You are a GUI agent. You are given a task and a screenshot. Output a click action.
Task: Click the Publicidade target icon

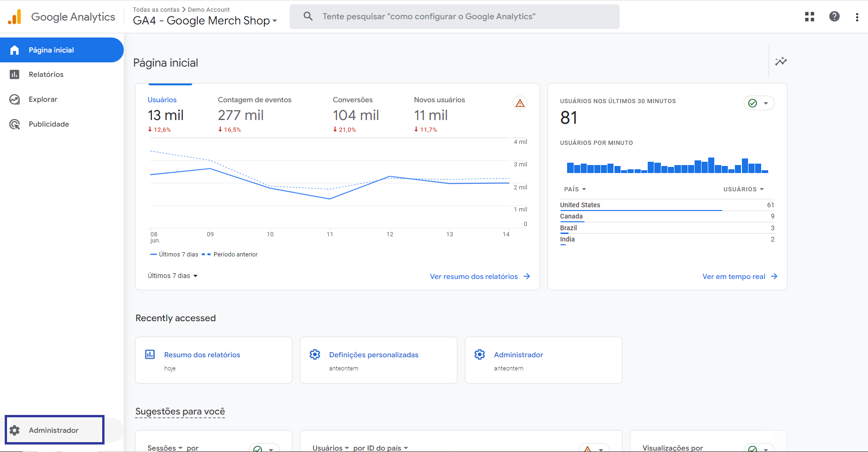15,124
